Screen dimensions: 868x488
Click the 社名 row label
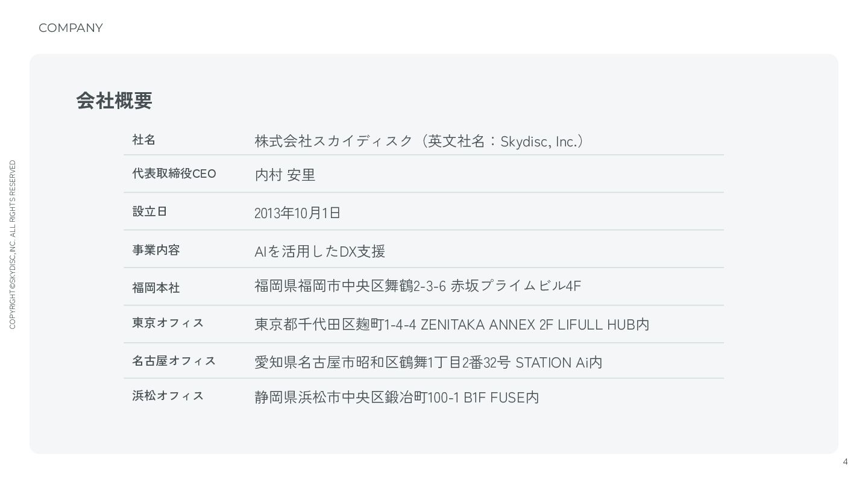click(144, 140)
